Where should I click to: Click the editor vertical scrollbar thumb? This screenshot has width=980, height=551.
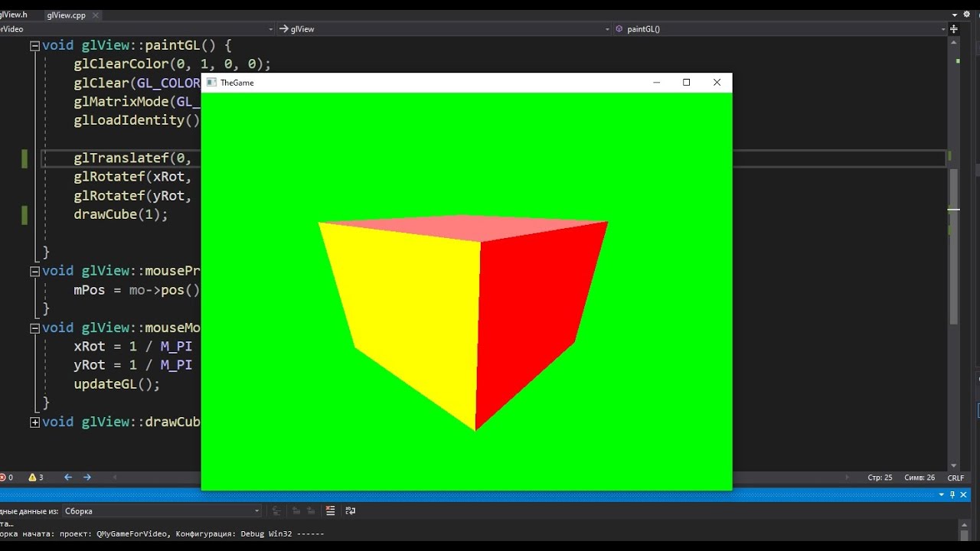954,246
